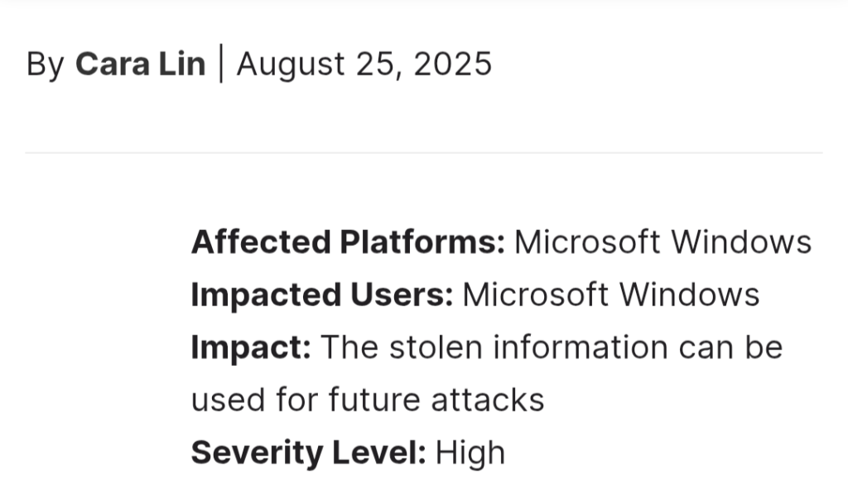Click the horizontal divider line under the byline
This screenshot has height=504, width=848.
coord(424,153)
